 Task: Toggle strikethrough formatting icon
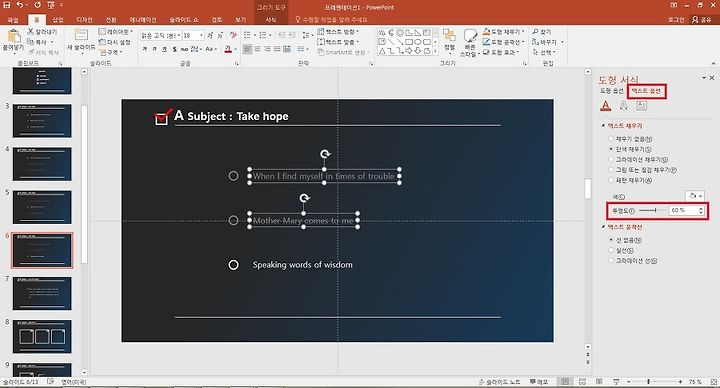185,49
